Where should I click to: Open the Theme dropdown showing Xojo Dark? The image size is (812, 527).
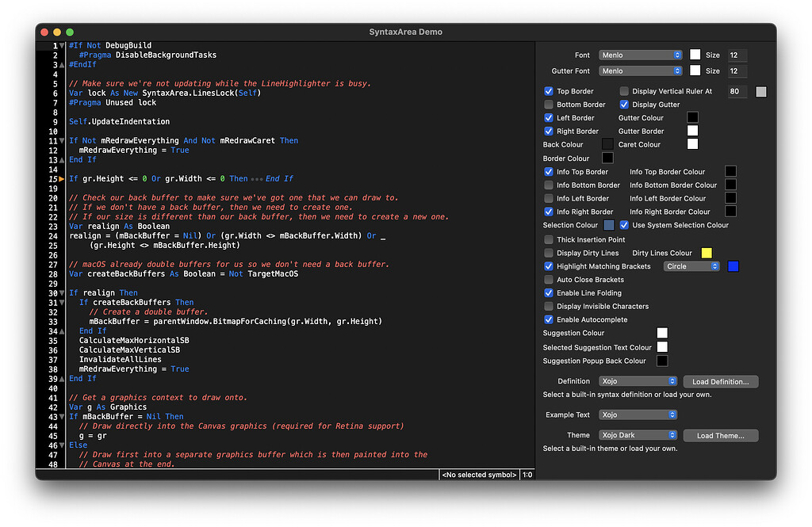pos(638,434)
